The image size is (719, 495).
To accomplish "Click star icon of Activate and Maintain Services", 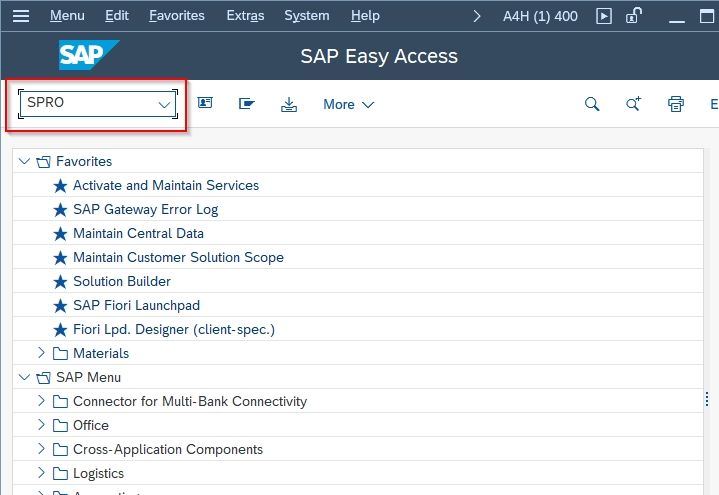I will (60, 186).
